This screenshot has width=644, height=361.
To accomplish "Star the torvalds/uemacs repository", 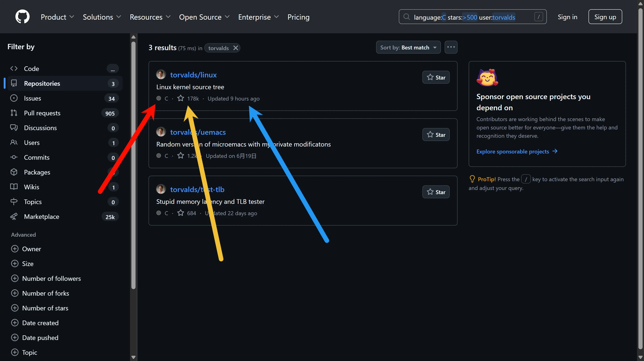I will (436, 135).
